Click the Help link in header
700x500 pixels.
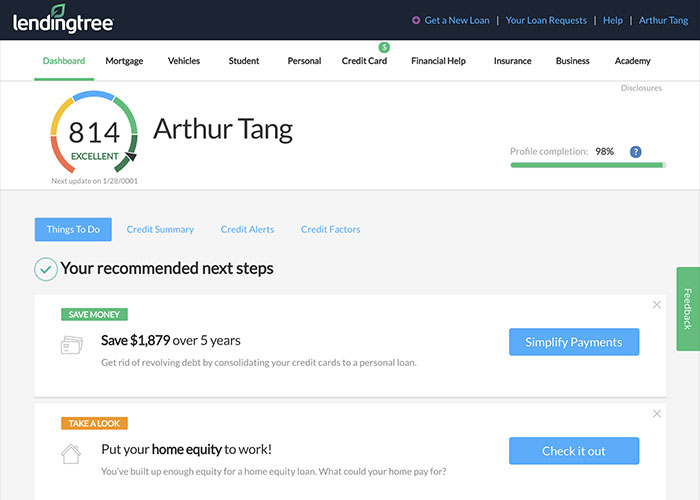click(612, 20)
